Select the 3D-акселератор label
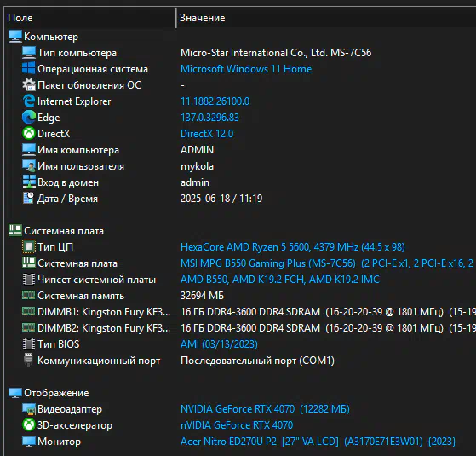Image resolution: width=476 pixels, height=456 pixels. pos(75,425)
